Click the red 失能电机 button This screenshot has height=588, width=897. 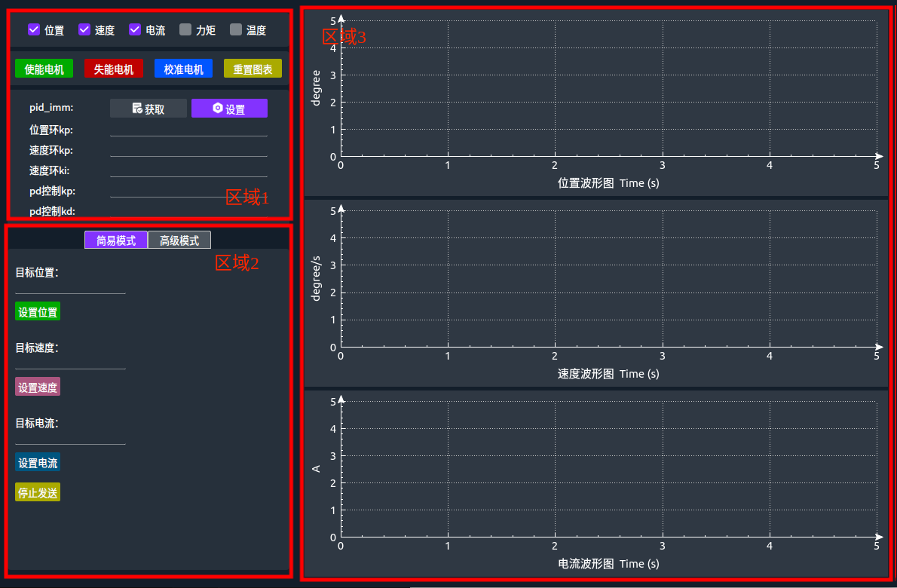point(113,68)
